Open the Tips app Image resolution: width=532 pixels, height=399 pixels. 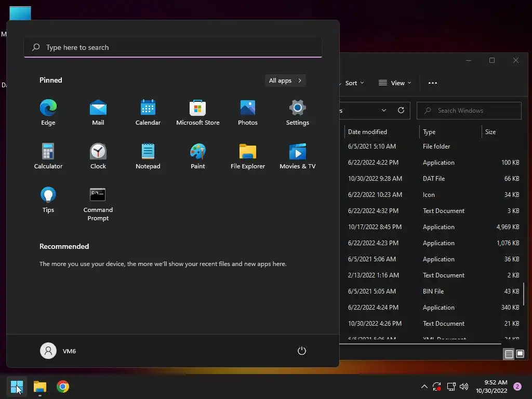pyautogui.click(x=48, y=200)
